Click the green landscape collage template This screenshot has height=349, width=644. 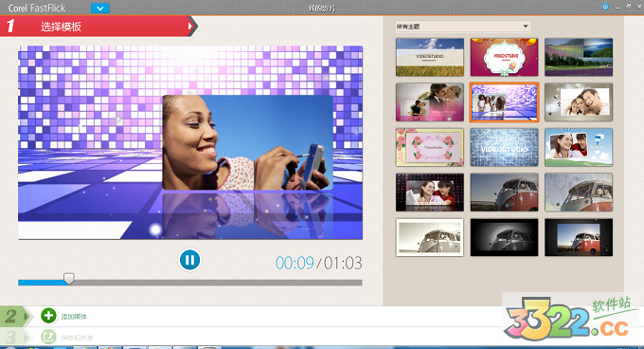coord(579,57)
